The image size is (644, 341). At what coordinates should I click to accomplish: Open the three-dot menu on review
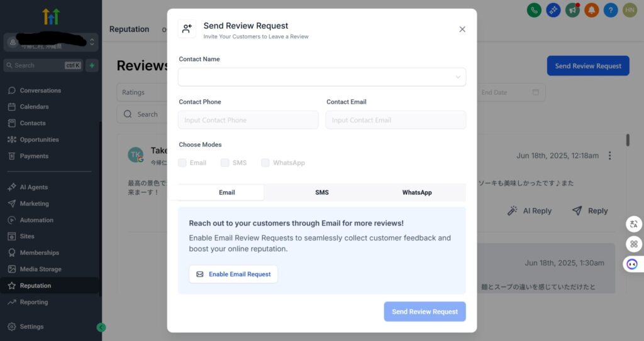(x=610, y=156)
